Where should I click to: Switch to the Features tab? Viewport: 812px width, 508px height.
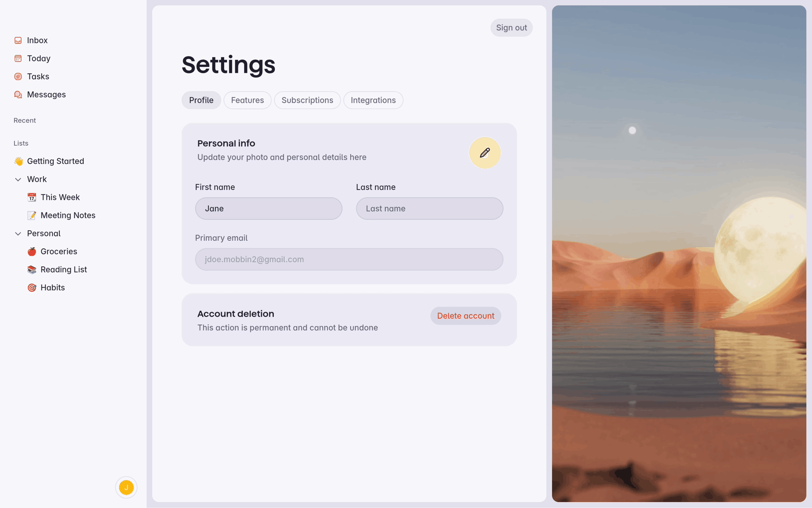pos(247,100)
